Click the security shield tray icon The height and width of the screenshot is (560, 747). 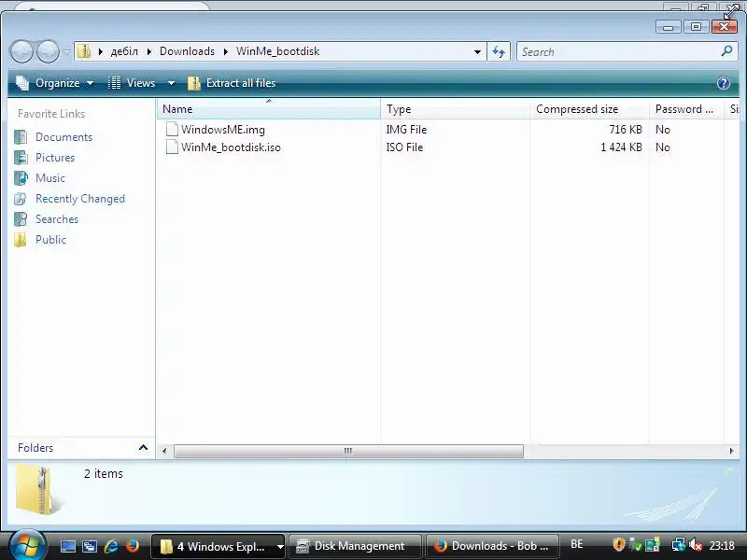(618, 544)
